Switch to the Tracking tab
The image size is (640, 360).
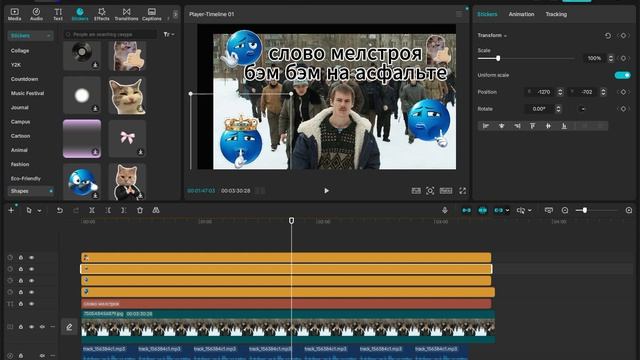[x=556, y=14]
